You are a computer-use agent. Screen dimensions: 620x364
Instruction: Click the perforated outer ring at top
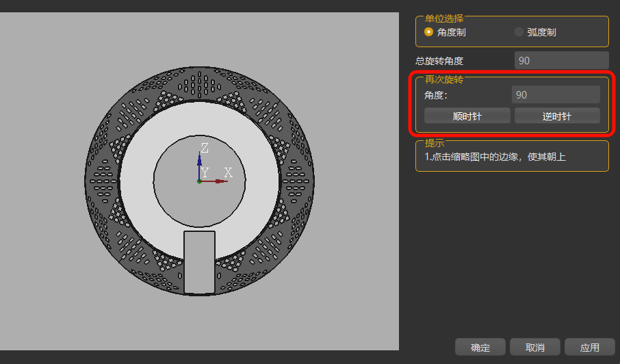pyautogui.click(x=199, y=83)
